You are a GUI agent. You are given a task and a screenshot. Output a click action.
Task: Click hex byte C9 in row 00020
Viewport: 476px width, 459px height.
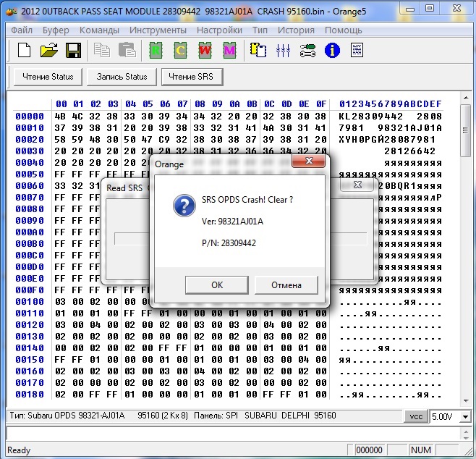coord(164,140)
